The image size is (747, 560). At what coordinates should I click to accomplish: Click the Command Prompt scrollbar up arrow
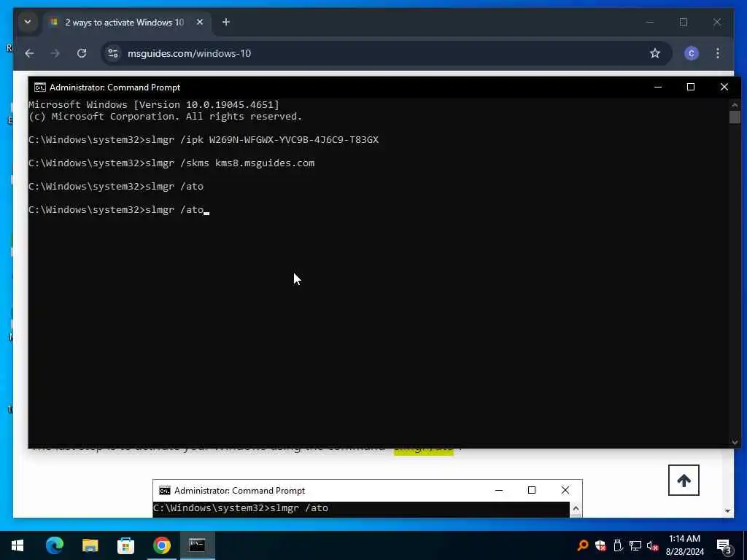(735, 105)
